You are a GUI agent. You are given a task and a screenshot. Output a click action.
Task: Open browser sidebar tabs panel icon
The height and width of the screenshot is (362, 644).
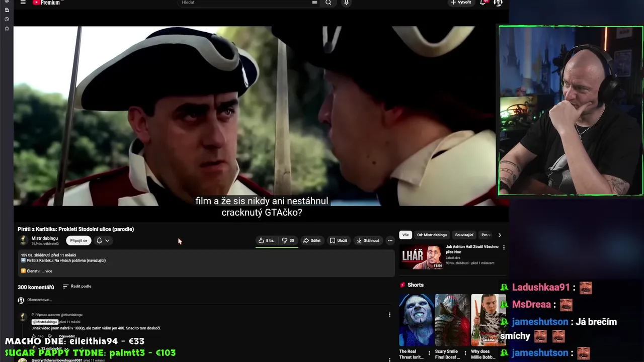click(x=7, y=10)
